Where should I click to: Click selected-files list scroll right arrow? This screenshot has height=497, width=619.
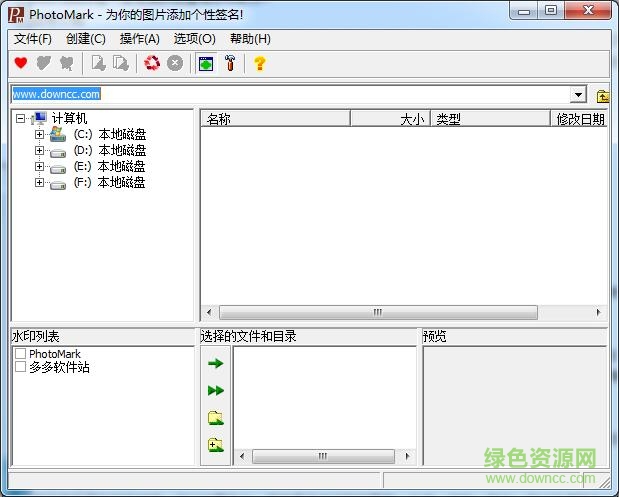[407, 456]
